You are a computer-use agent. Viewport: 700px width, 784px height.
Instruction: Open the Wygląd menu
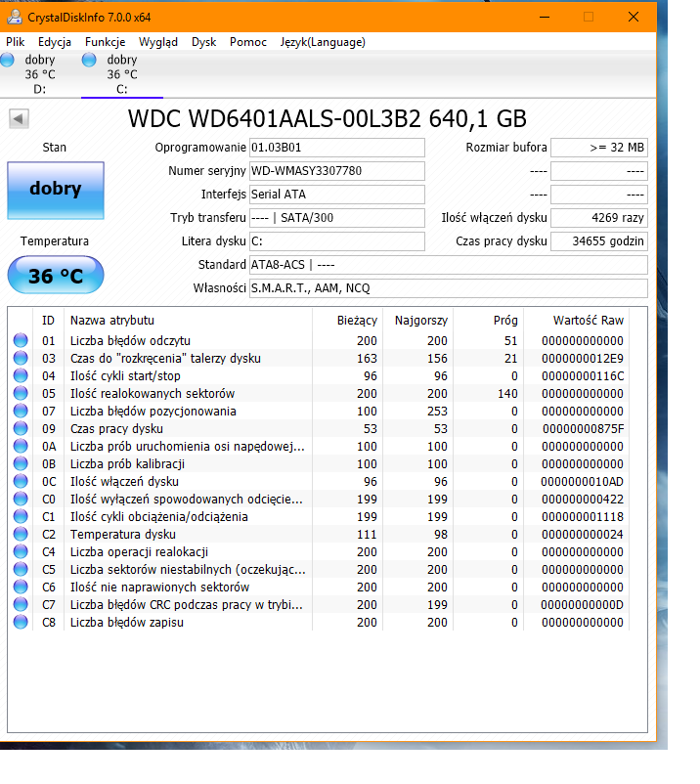[158, 42]
